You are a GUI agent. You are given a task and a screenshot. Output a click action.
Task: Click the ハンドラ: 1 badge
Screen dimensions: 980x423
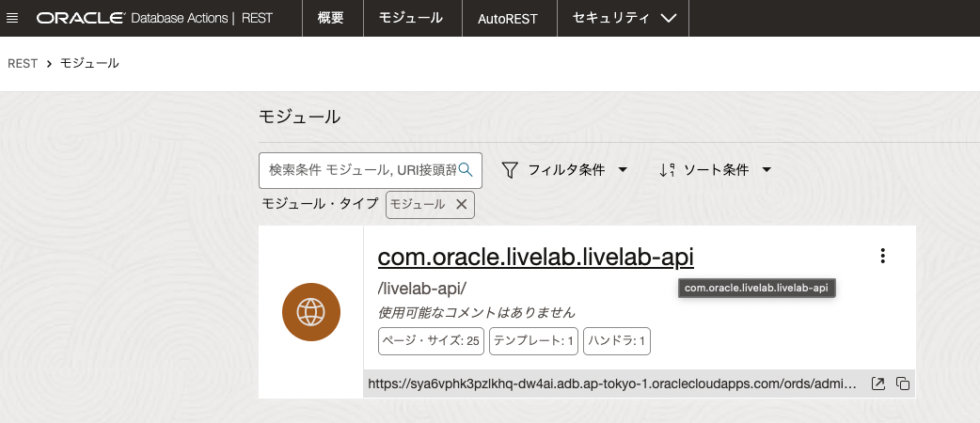[x=617, y=341]
